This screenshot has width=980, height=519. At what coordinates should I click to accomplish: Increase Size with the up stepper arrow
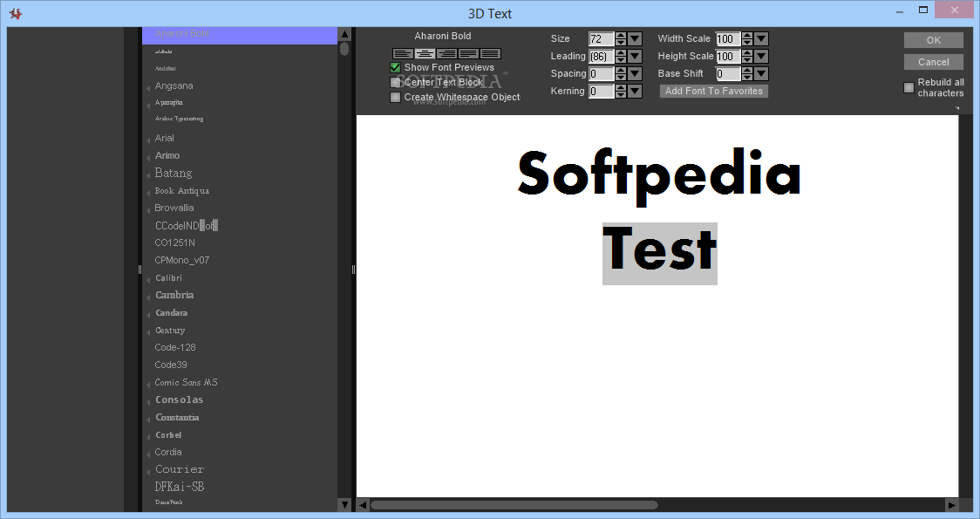621,36
